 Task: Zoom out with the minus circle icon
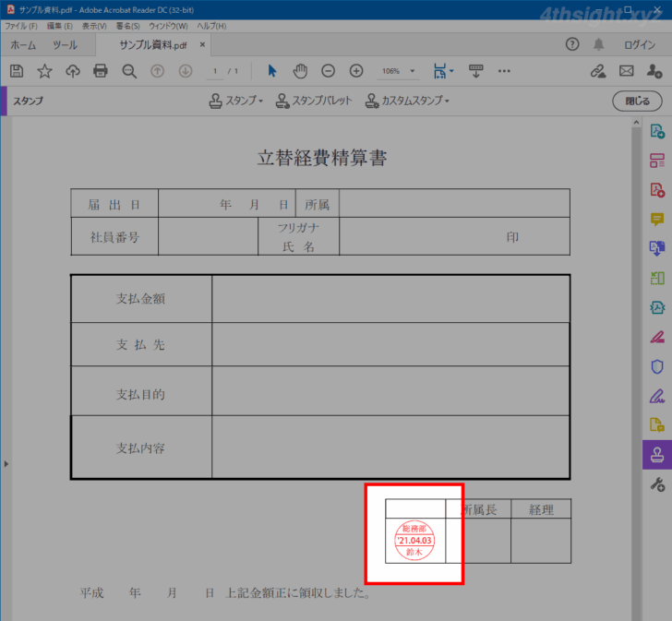[329, 71]
